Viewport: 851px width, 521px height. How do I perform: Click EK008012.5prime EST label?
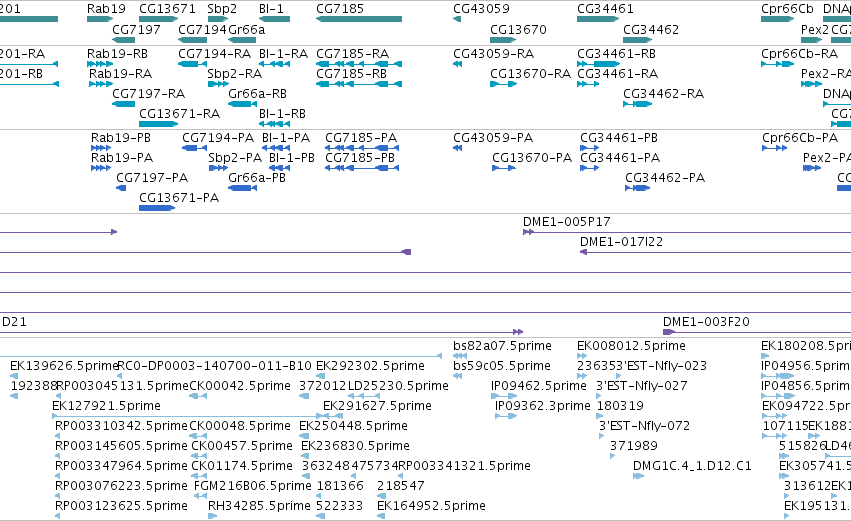[631, 346]
